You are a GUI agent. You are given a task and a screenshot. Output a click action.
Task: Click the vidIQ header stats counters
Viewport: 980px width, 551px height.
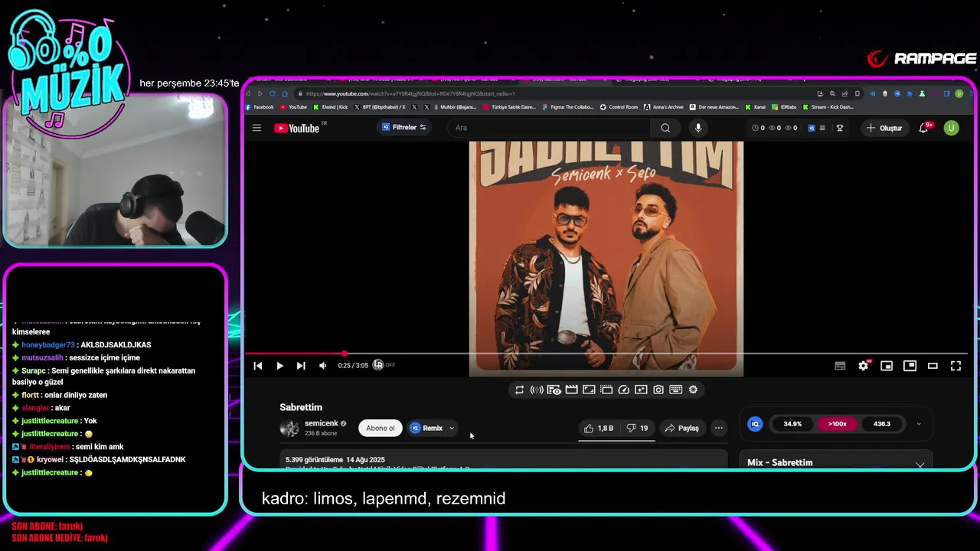point(775,128)
